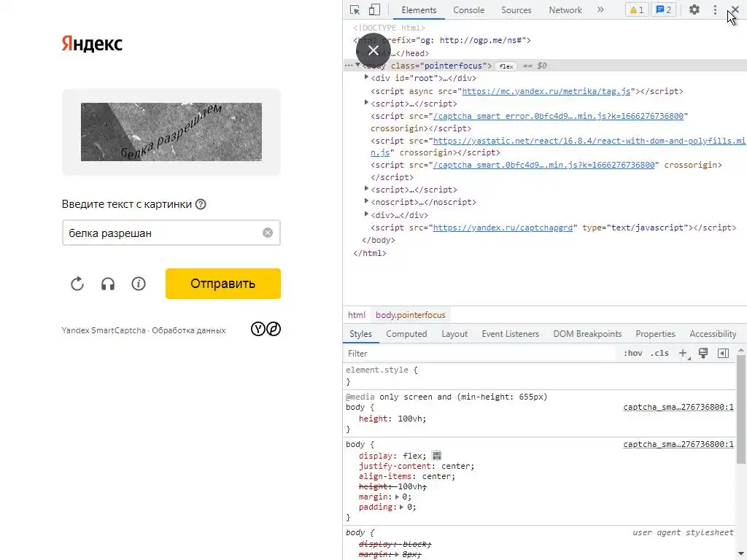This screenshot has height=560, width=747.
Task: Open the three-dot actions next to body element
Action: (349, 66)
